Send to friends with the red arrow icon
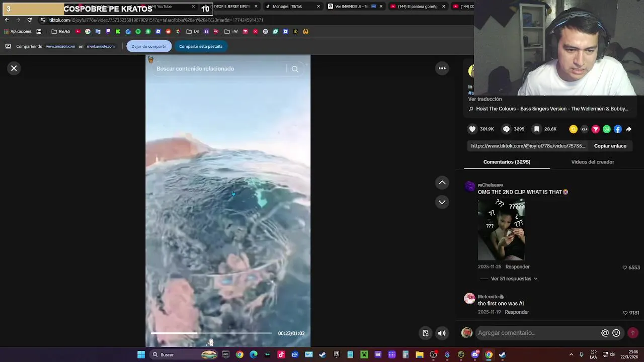Image resolution: width=644 pixels, height=362 pixels. click(595, 129)
